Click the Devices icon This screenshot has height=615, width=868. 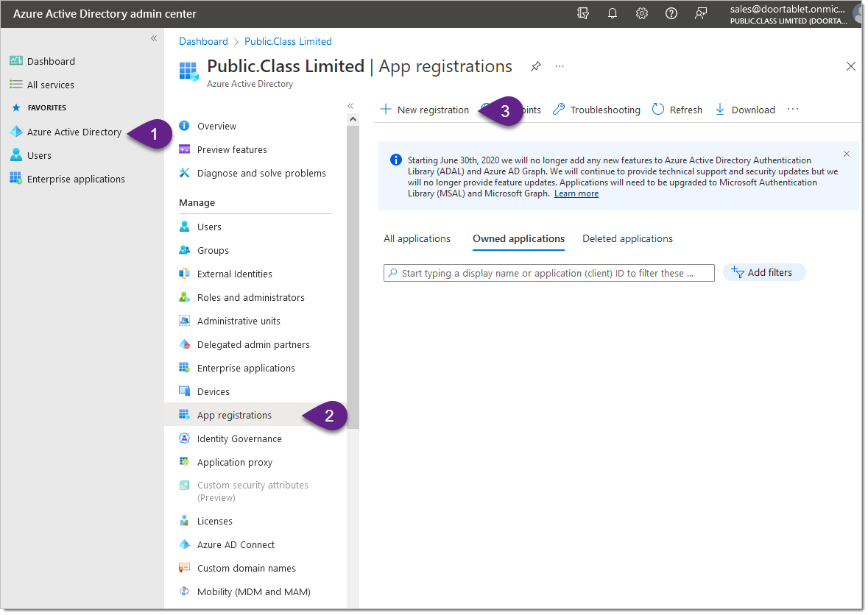pos(184,391)
